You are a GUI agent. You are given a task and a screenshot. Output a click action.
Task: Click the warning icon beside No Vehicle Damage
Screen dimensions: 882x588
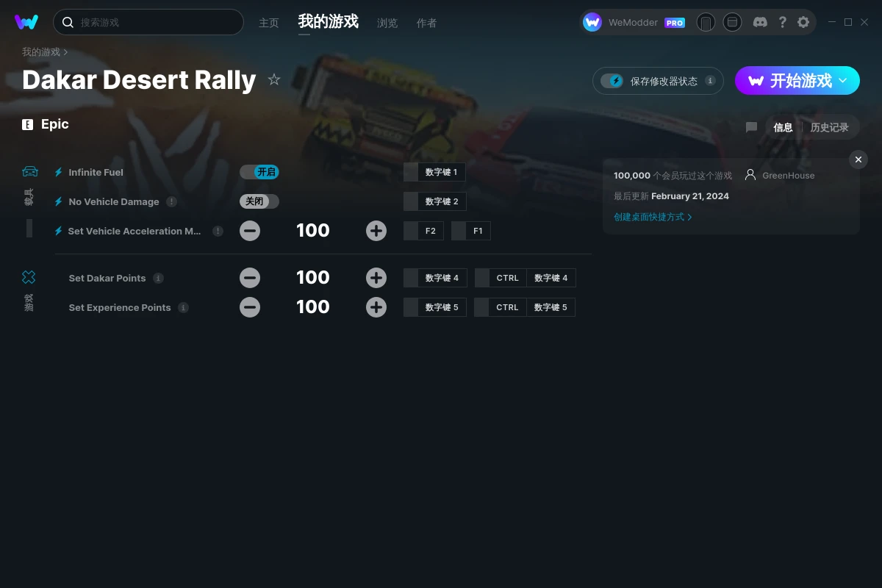point(171,201)
